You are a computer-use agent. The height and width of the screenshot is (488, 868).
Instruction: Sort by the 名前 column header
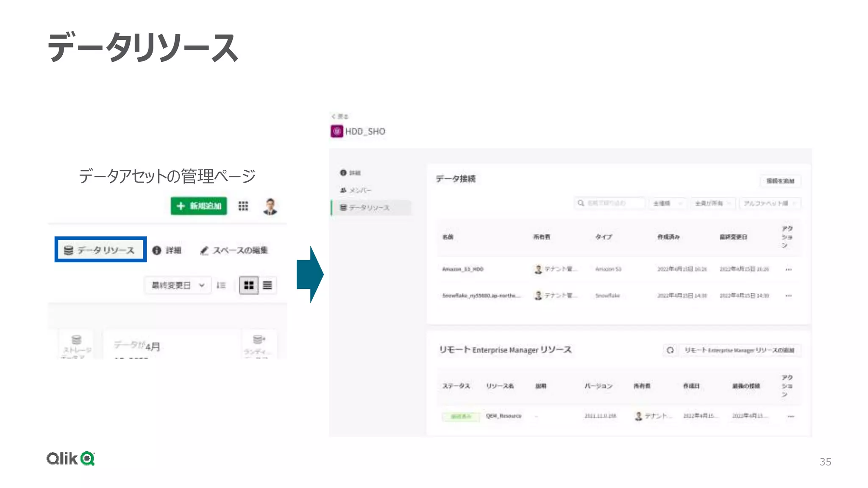click(x=448, y=237)
